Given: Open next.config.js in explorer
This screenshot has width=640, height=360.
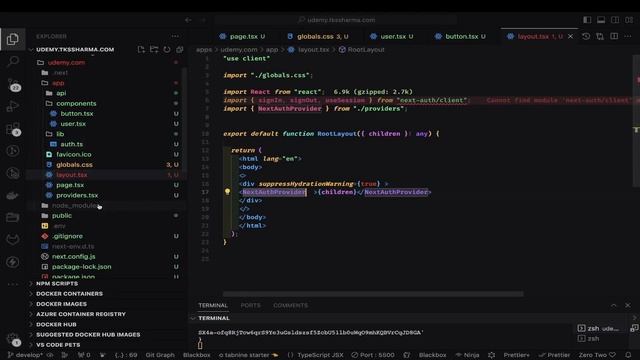Looking at the screenshot, I should [73, 256].
